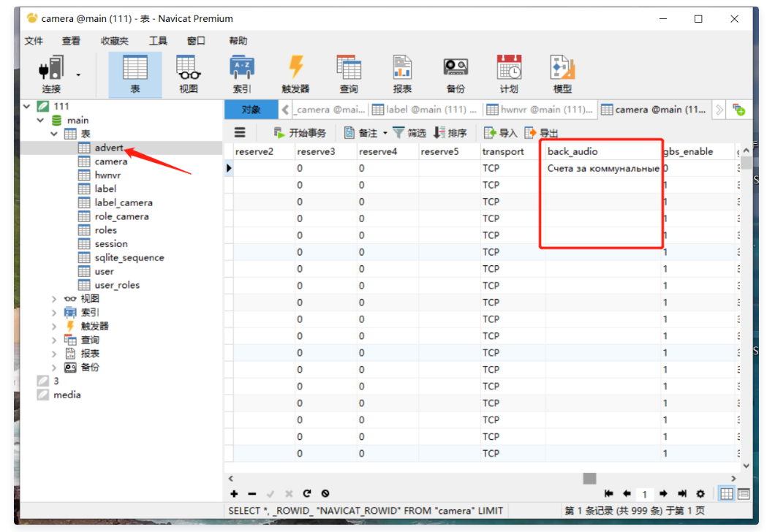Click the new tab green plus icon
Image resolution: width=775 pixels, height=532 pixels.
click(x=739, y=110)
